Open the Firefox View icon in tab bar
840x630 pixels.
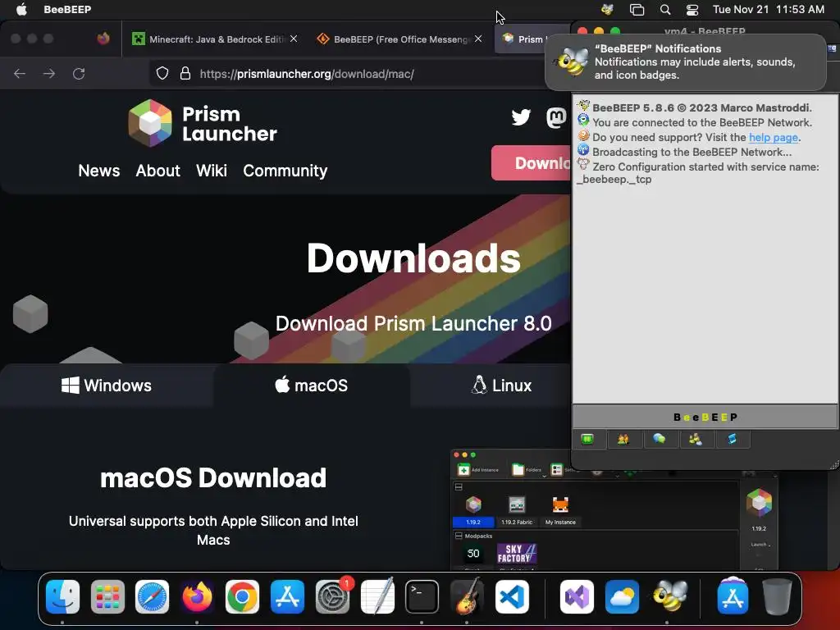[x=103, y=39]
